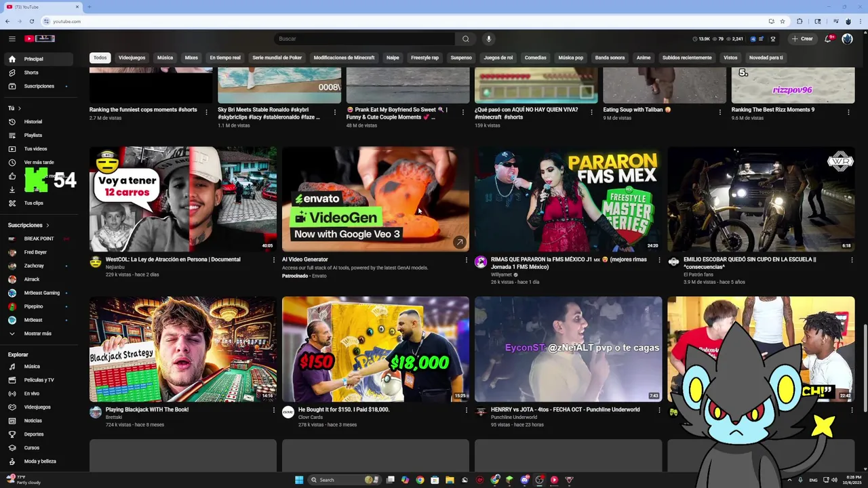Select the Freestyle rap filter chip
Screen dimensions: 868x488
425,58
